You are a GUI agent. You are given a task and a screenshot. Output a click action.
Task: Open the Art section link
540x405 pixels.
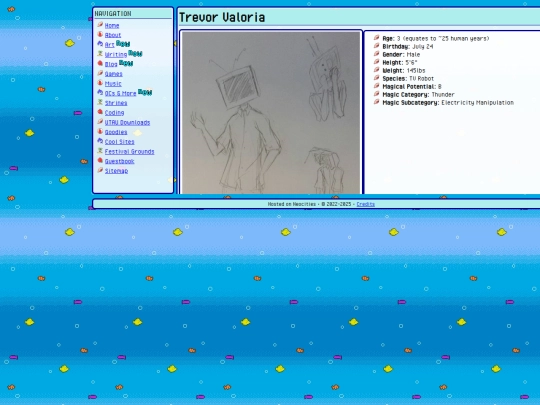[x=110, y=45]
